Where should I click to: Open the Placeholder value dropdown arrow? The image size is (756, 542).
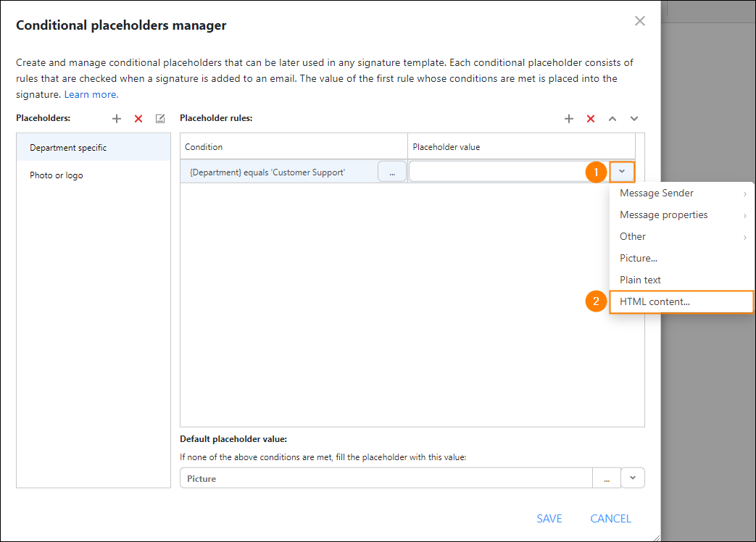tap(622, 171)
